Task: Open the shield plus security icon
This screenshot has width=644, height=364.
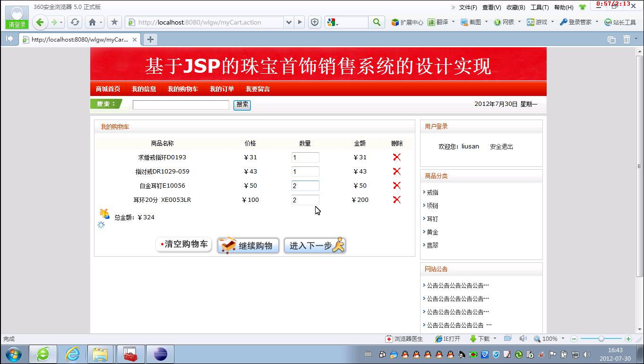Action: 315,22
